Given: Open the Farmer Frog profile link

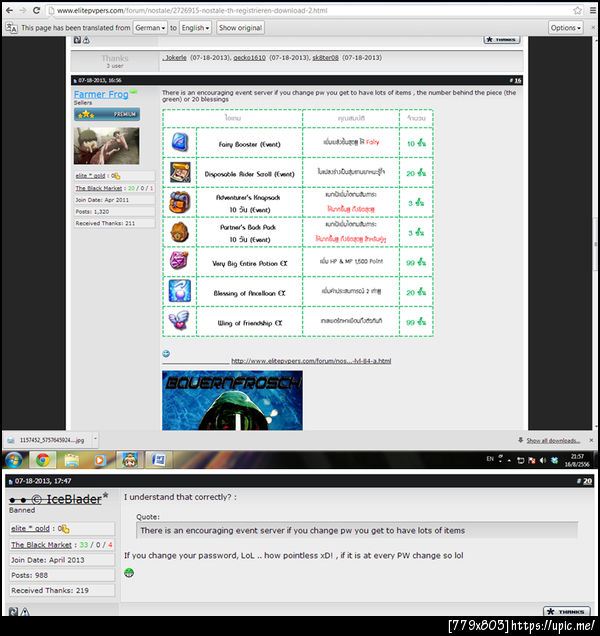Looking at the screenshot, I should coord(101,95).
